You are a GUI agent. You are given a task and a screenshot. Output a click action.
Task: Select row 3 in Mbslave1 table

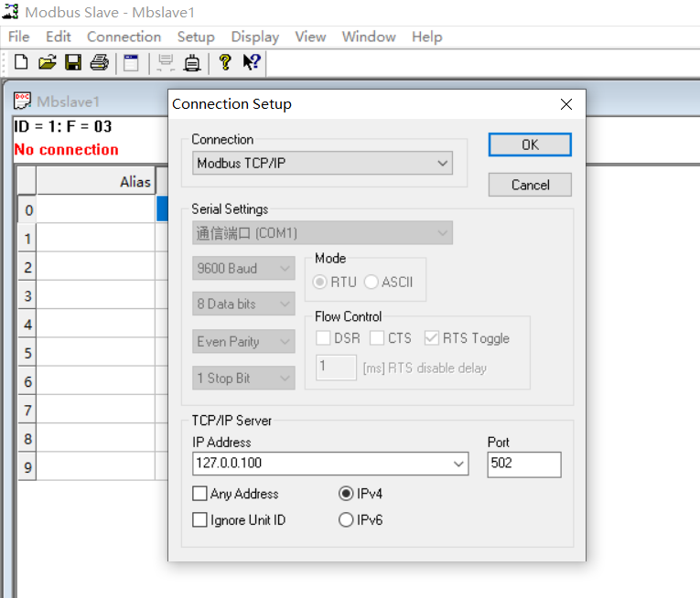(27, 295)
